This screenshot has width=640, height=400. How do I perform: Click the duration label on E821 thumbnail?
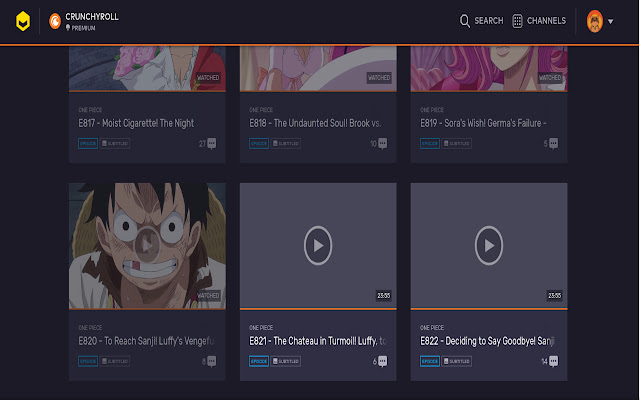[x=383, y=296]
